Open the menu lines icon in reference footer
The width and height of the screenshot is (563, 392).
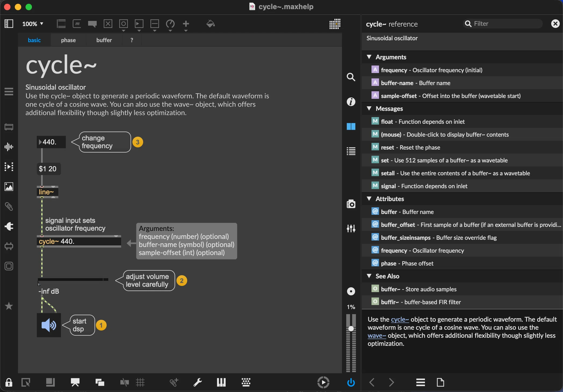[421, 382]
